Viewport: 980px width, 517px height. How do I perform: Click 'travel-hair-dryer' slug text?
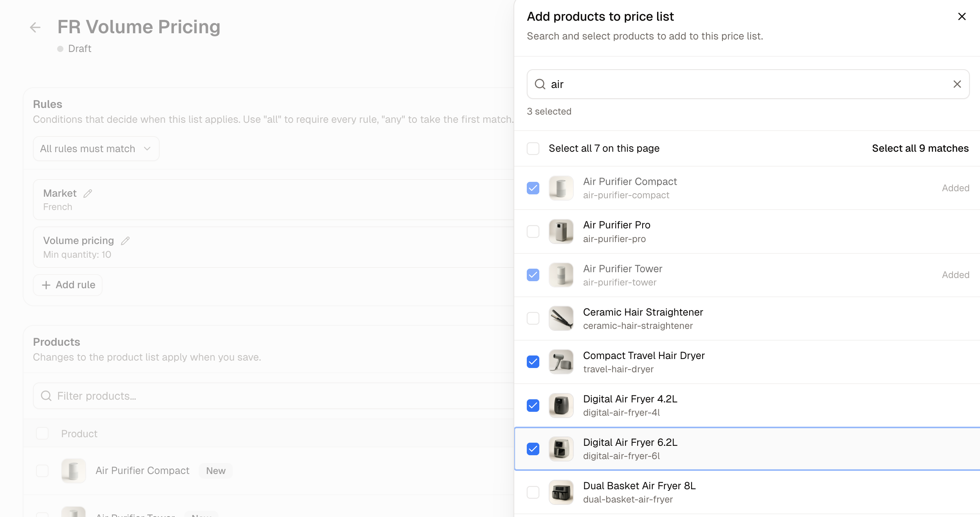tap(618, 369)
